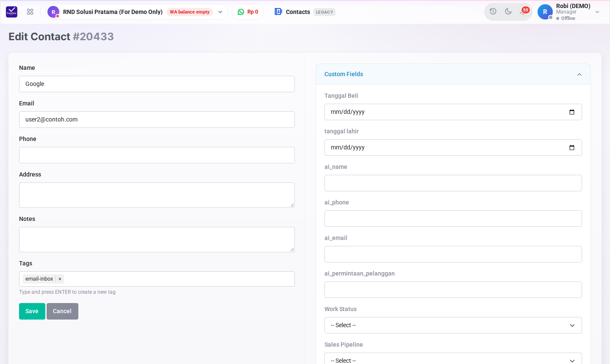Open the user account menu chevron
Image resolution: width=610 pixels, height=364 pixels.
597,12
